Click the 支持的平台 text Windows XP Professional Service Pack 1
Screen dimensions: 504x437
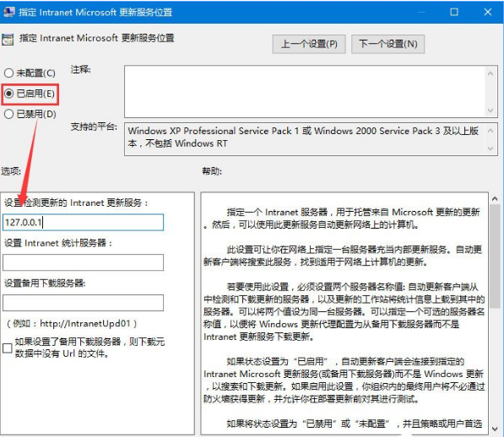point(214,131)
